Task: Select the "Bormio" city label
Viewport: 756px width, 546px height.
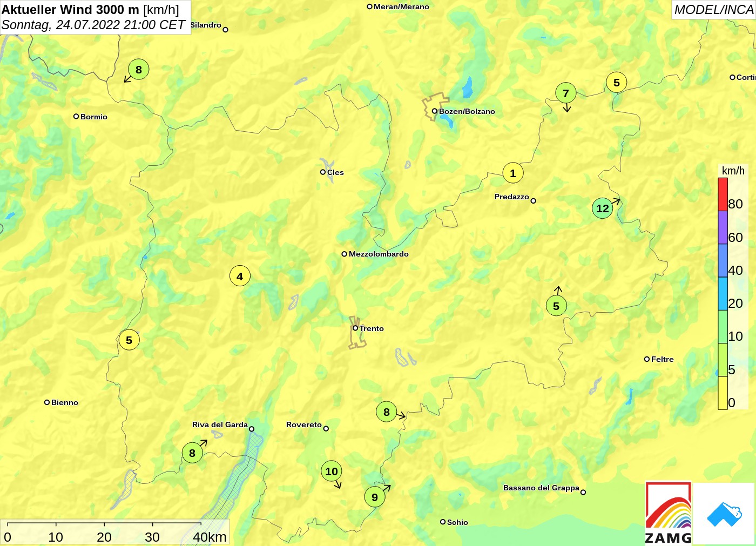Action: click(x=94, y=117)
